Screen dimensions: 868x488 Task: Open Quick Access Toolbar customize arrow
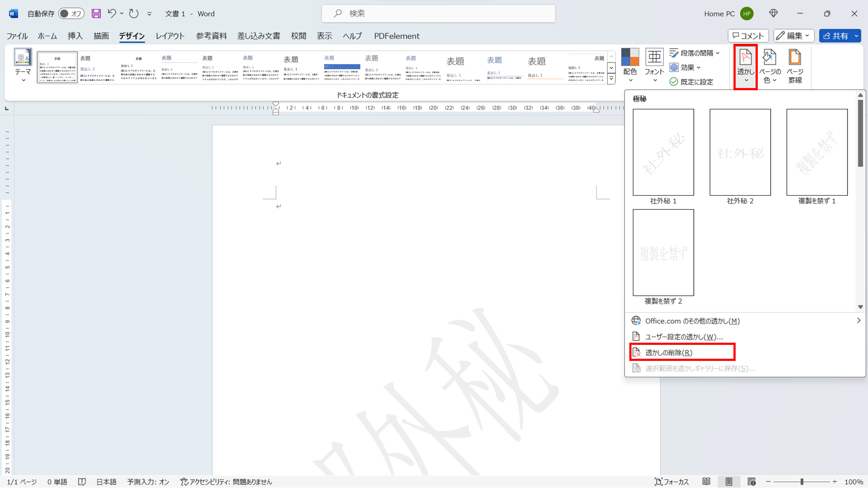click(149, 14)
